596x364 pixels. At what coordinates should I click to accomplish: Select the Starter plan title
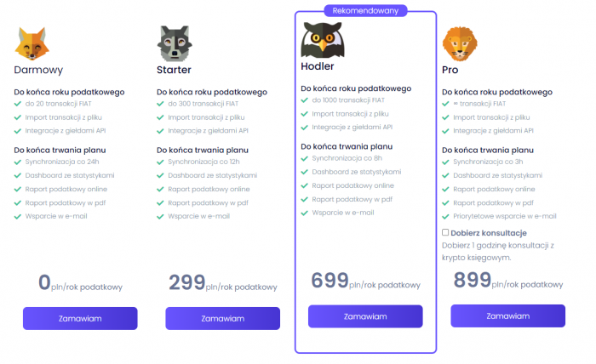coord(174,70)
